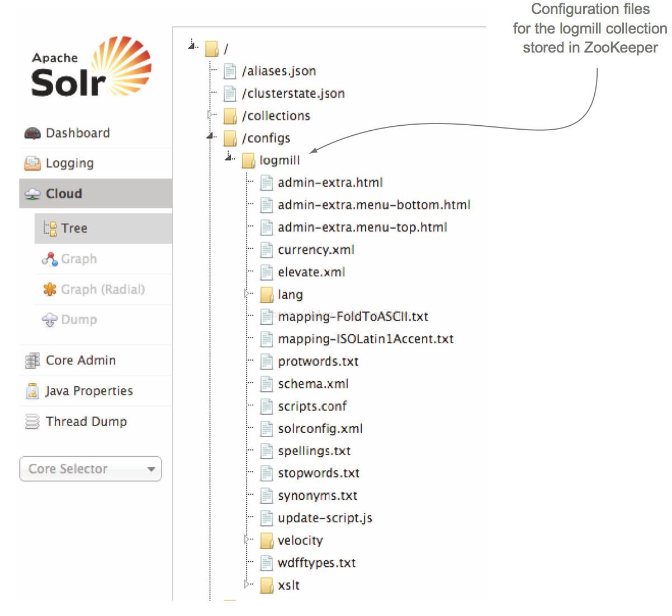This screenshot has height=616, width=672.
Task: Click the /aliases.json file icon
Action: tap(229, 71)
